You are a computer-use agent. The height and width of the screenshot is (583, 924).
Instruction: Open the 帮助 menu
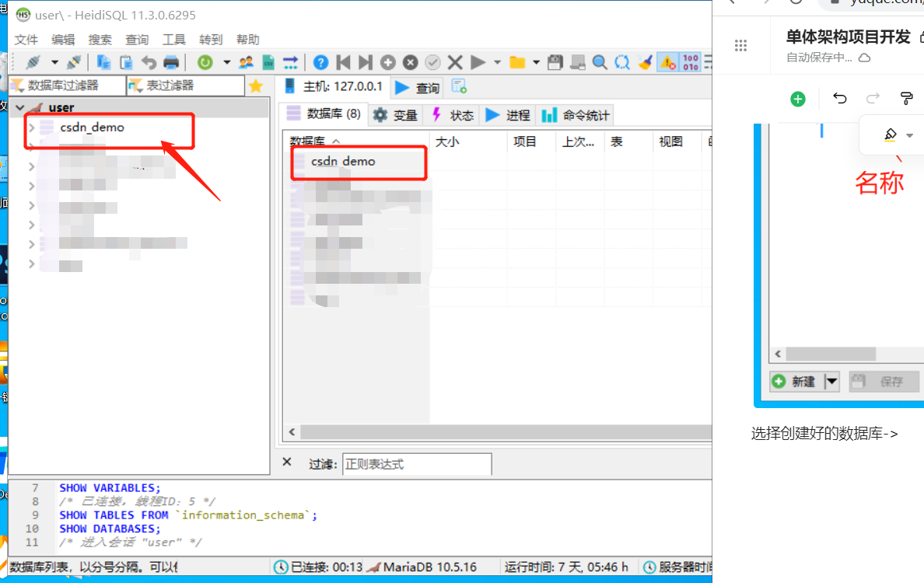pyautogui.click(x=247, y=40)
